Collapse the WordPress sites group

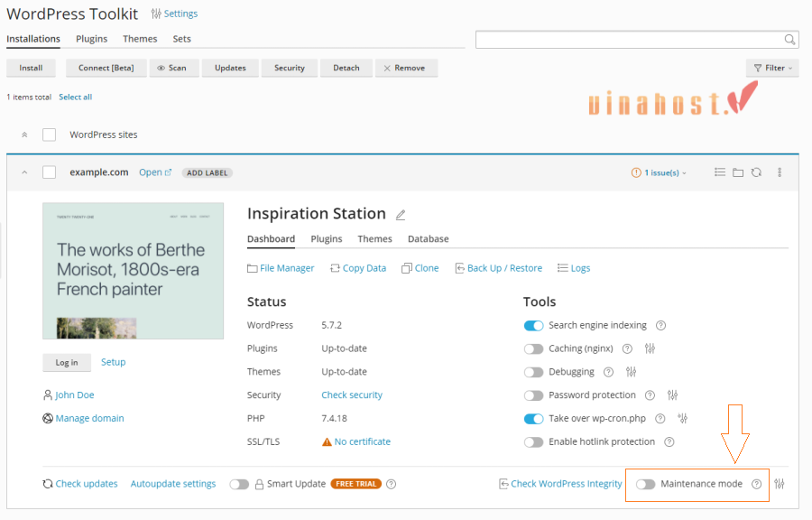pyautogui.click(x=24, y=135)
